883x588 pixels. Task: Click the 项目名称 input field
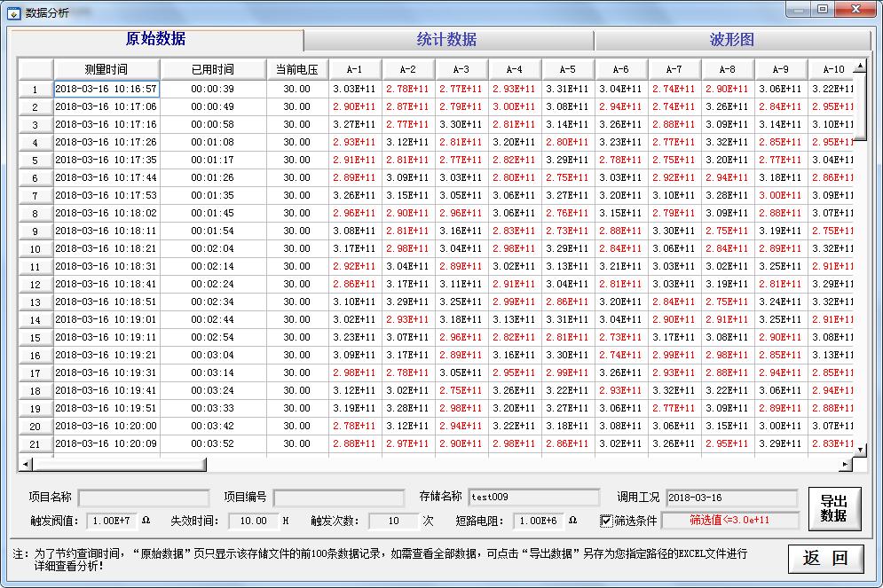pyautogui.click(x=144, y=498)
